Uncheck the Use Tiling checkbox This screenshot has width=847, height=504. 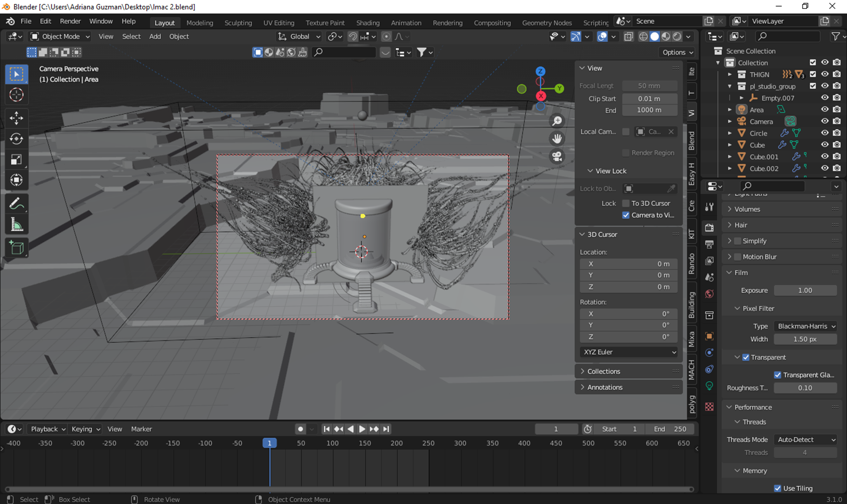(777, 488)
